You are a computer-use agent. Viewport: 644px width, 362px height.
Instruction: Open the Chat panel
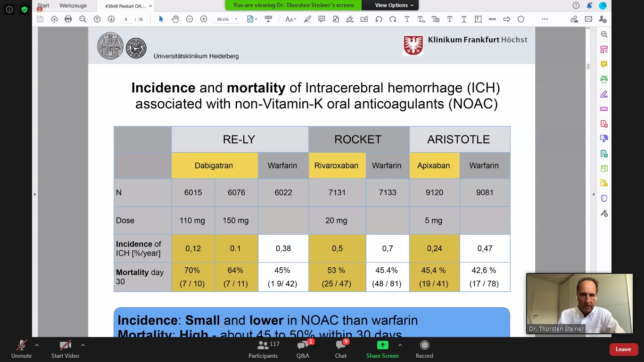pos(341,349)
